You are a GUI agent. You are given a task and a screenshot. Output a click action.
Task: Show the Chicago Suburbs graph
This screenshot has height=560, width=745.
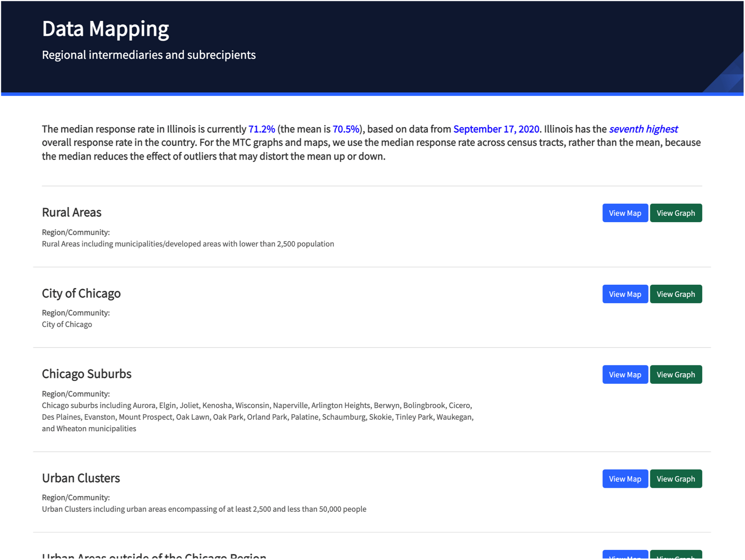point(676,374)
